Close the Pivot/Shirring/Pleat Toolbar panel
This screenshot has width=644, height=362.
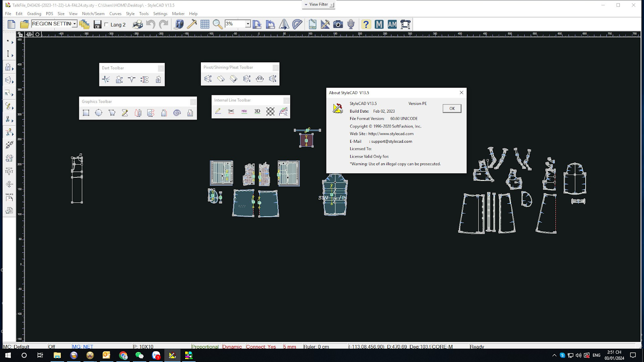coord(275,68)
